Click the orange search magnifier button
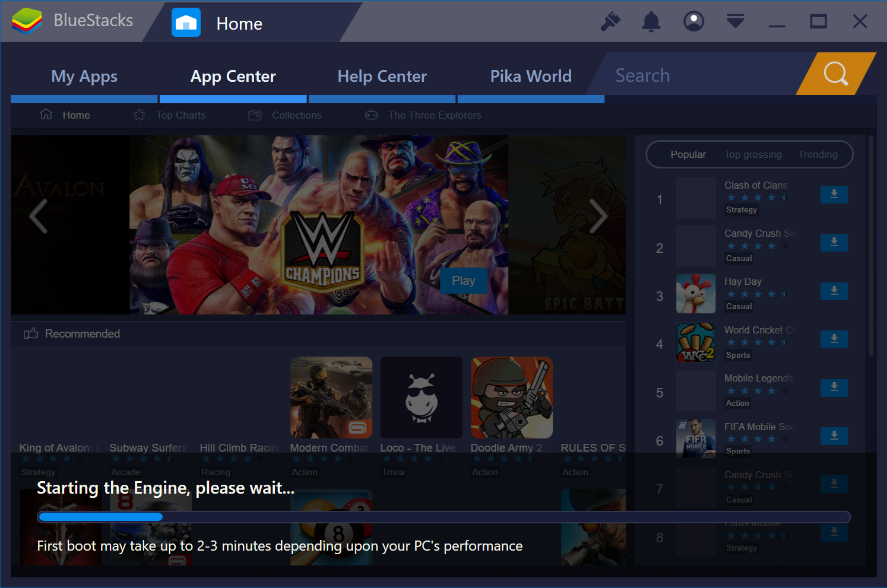Image resolution: width=887 pixels, height=588 pixels. [x=836, y=74]
